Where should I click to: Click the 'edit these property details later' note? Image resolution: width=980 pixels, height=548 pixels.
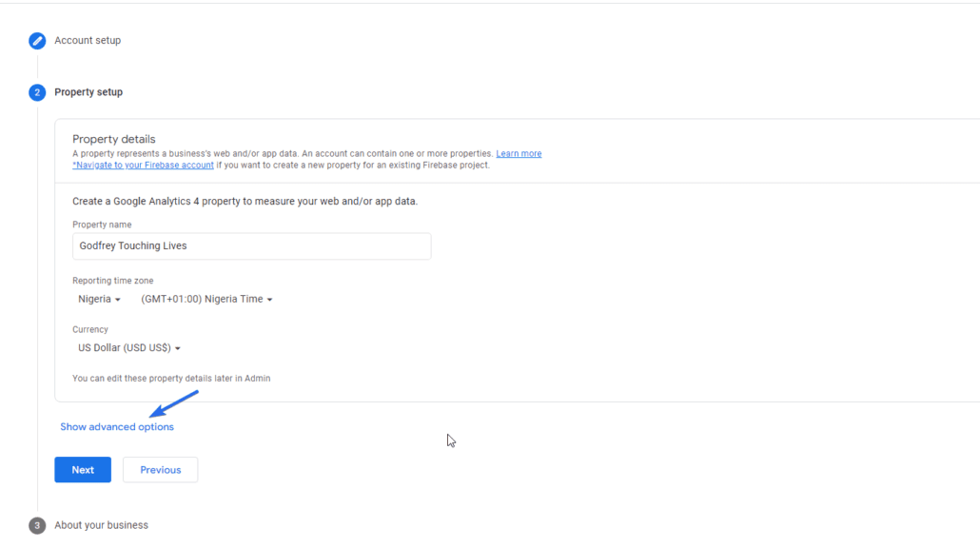click(171, 378)
